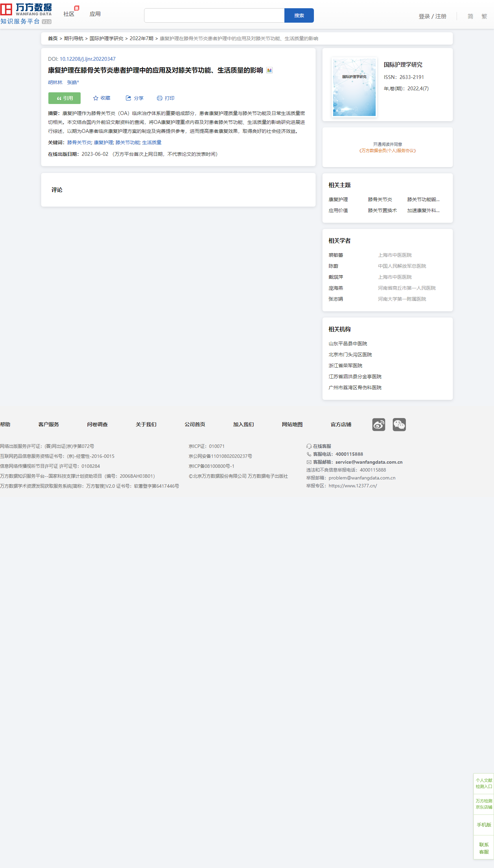This screenshot has height=868, width=494.
Task: Open the WeChat icon in footer
Action: 399,425
